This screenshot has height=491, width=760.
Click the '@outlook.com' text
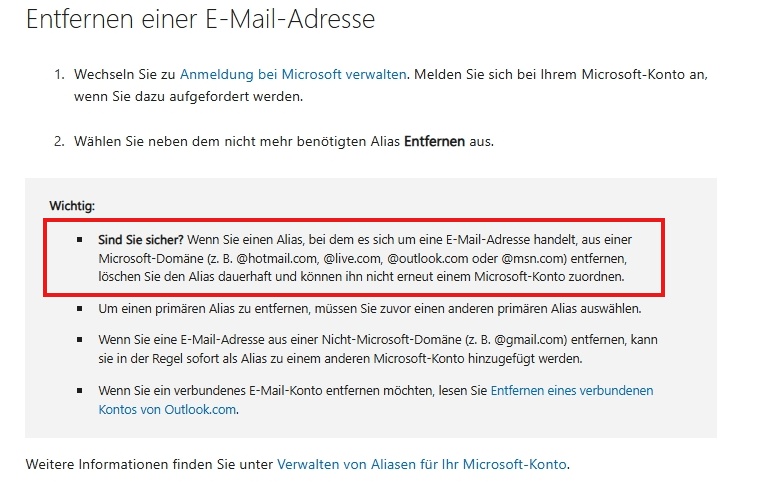428,259
